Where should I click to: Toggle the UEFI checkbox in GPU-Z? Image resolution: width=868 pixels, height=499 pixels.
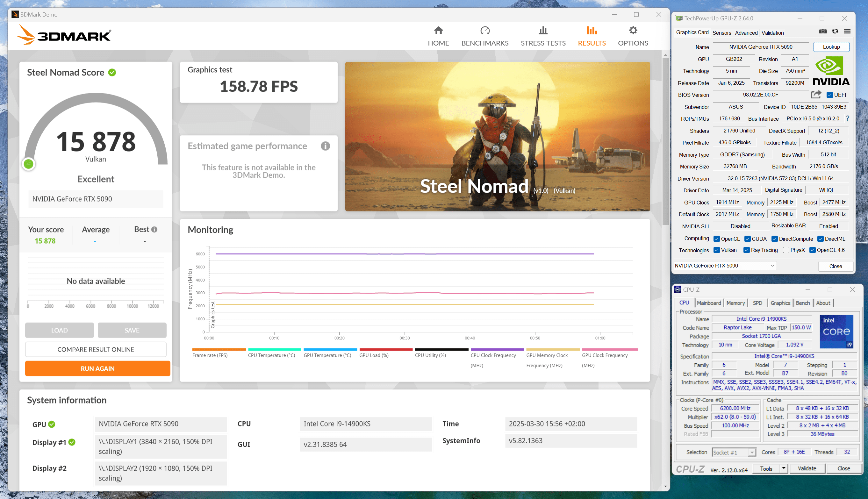tap(829, 95)
